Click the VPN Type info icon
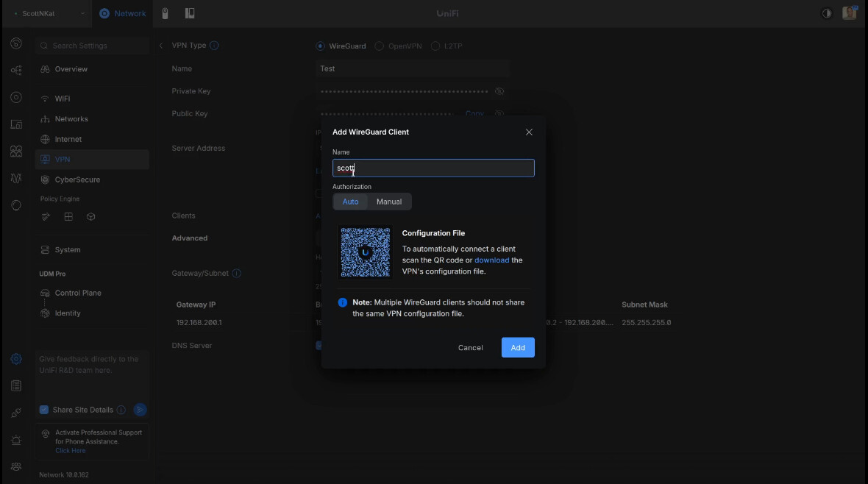The image size is (868, 484). pyautogui.click(x=214, y=45)
